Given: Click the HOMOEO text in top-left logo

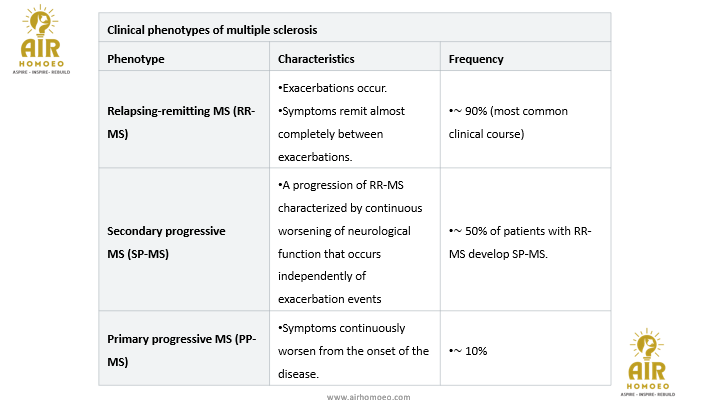Looking at the screenshot, I should (44, 64).
